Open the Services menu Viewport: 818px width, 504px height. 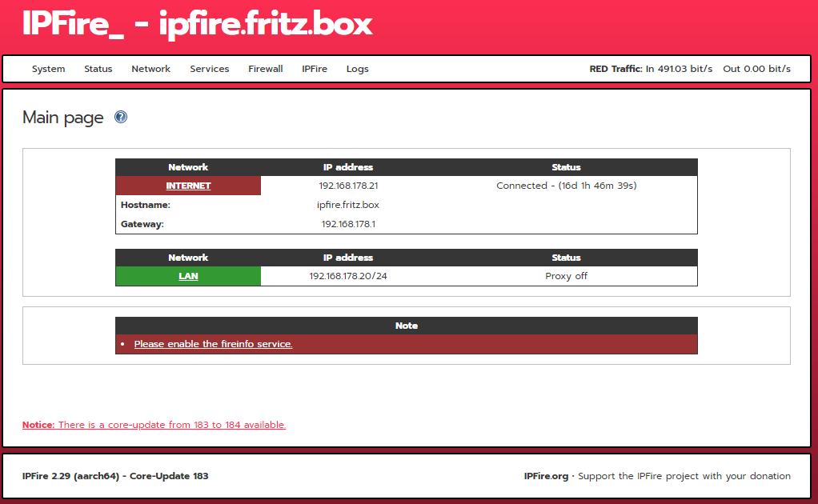209,69
